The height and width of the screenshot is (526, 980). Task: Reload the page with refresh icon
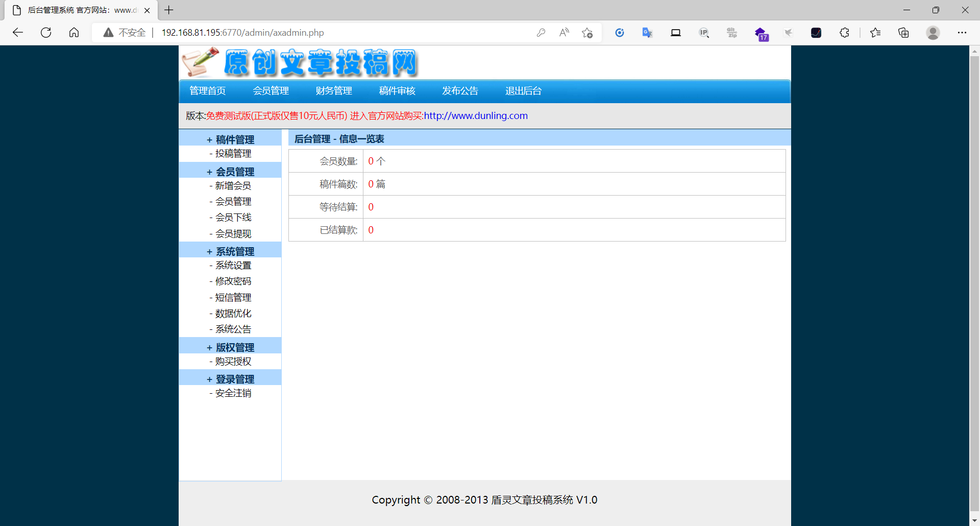click(46, 33)
